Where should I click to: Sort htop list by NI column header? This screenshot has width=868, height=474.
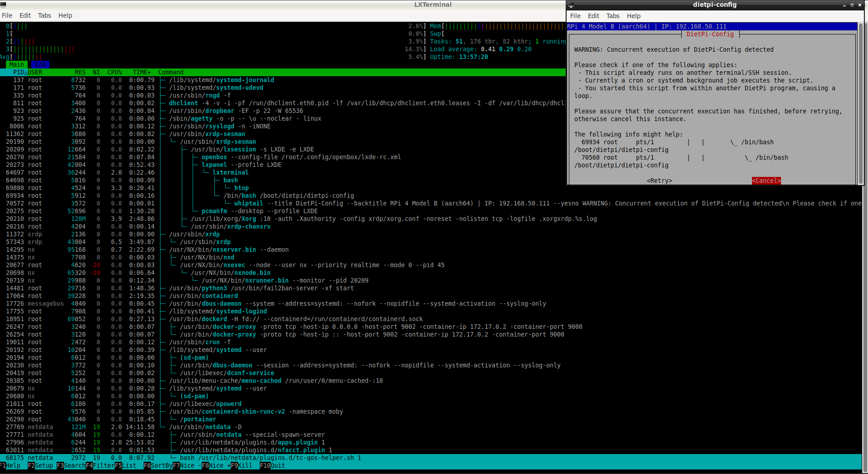click(96, 72)
